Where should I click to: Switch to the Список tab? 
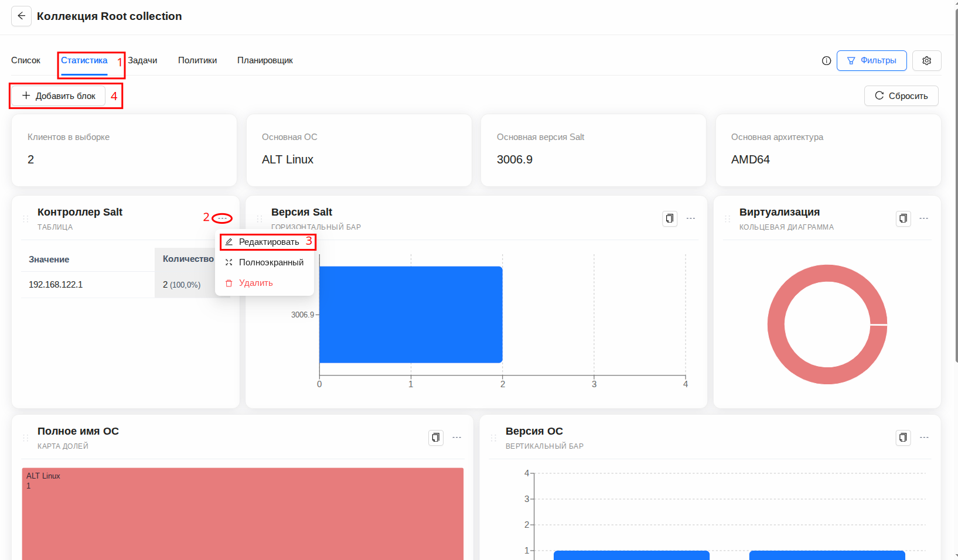[x=26, y=60]
